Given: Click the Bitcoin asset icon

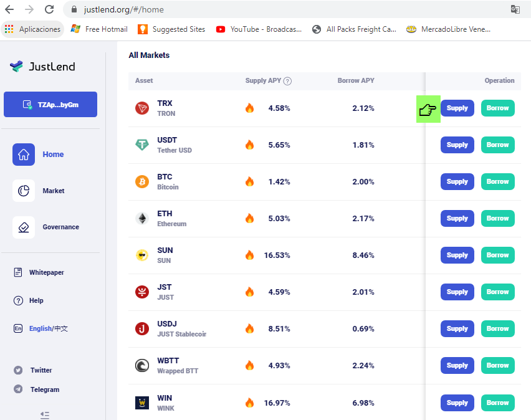Looking at the screenshot, I should tap(142, 182).
